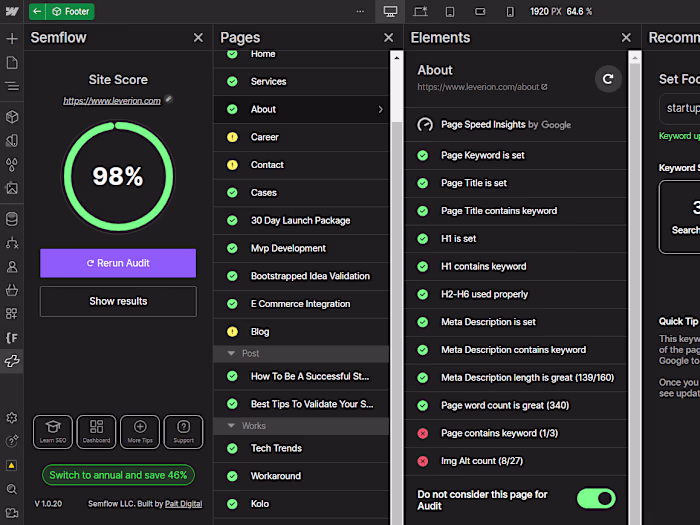Select the Career page
This screenshot has width=700, height=525.
301,137
